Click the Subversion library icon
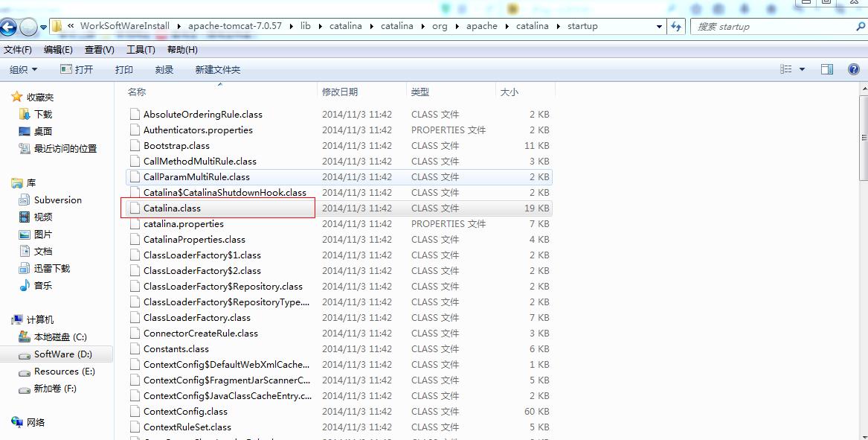The height and width of the screenshot is (440, 868). click(x=23, y=200)
